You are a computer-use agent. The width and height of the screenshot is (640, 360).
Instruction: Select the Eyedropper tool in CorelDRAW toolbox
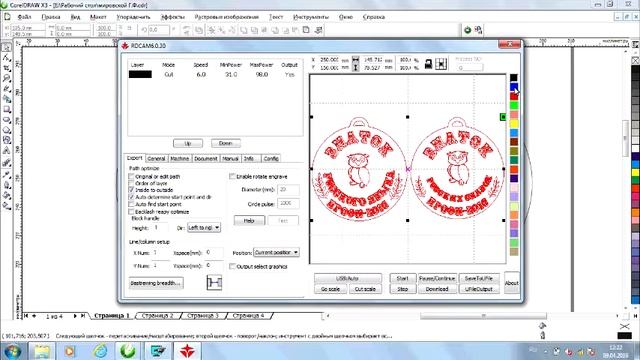[7, 175]
